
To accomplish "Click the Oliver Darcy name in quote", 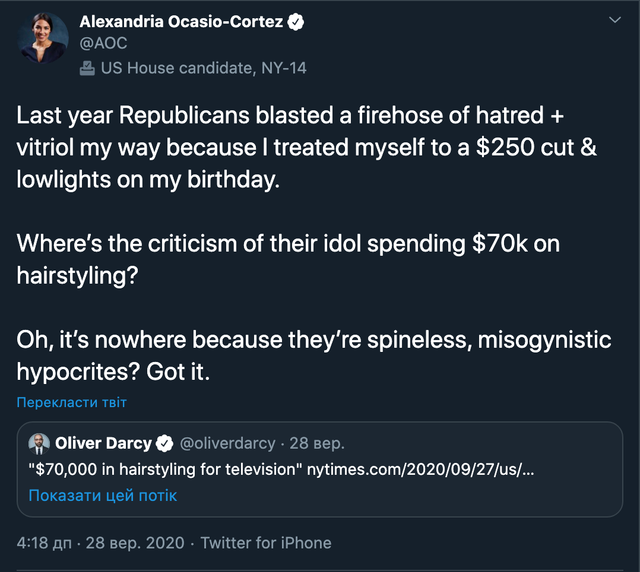I will [103, 443].
